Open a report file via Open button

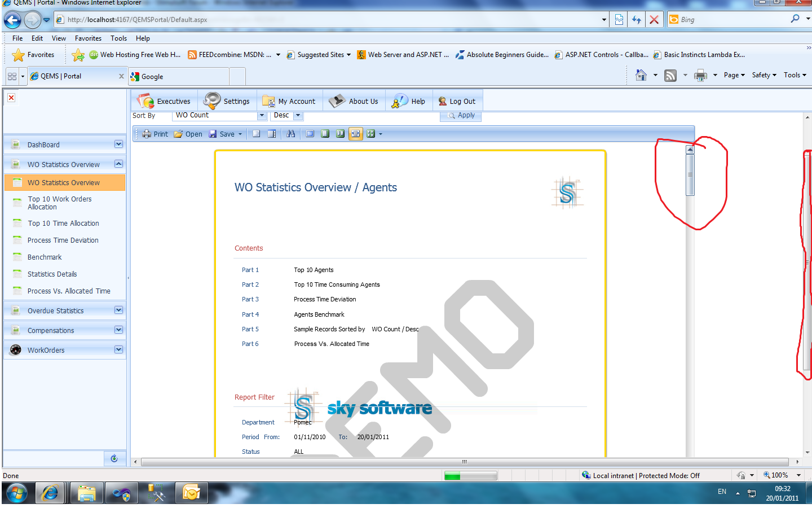[188, 134]
